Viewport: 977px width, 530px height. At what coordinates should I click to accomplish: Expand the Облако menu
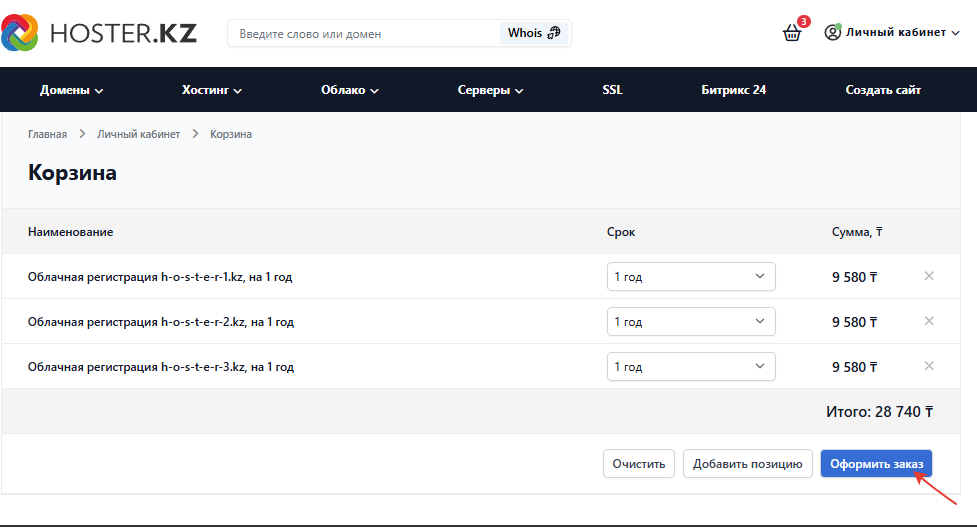(350, 90)
